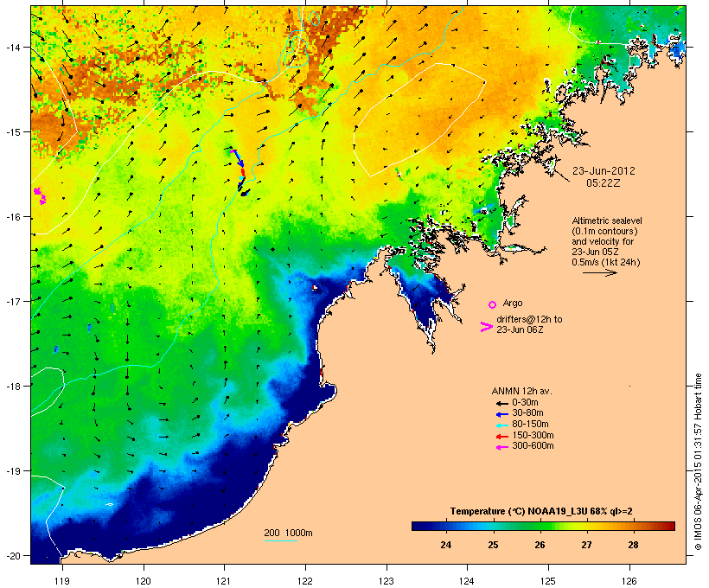Image resolution: width=709 pixels, height=588 pixels.
Task: Click the longitude label 125
Action: click(548, 581)
